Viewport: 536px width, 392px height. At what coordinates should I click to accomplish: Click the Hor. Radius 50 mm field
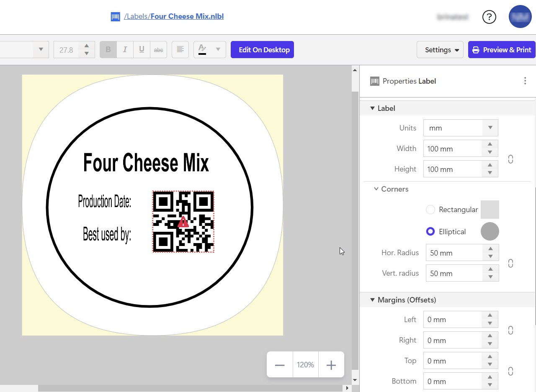454,253
